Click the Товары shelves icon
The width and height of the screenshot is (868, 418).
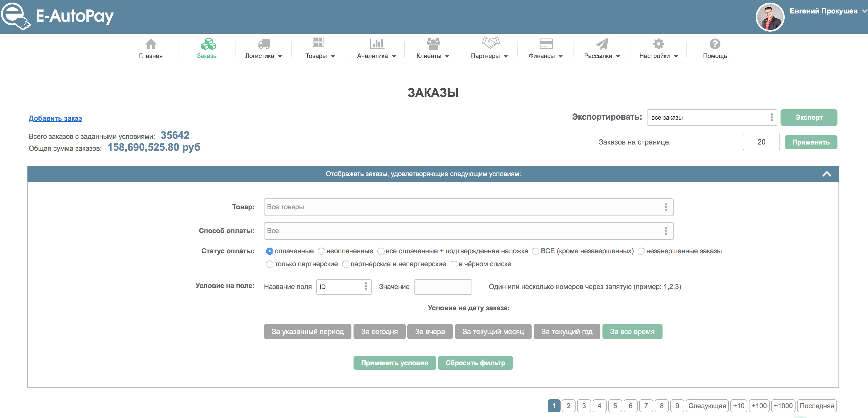coord(318,42)
